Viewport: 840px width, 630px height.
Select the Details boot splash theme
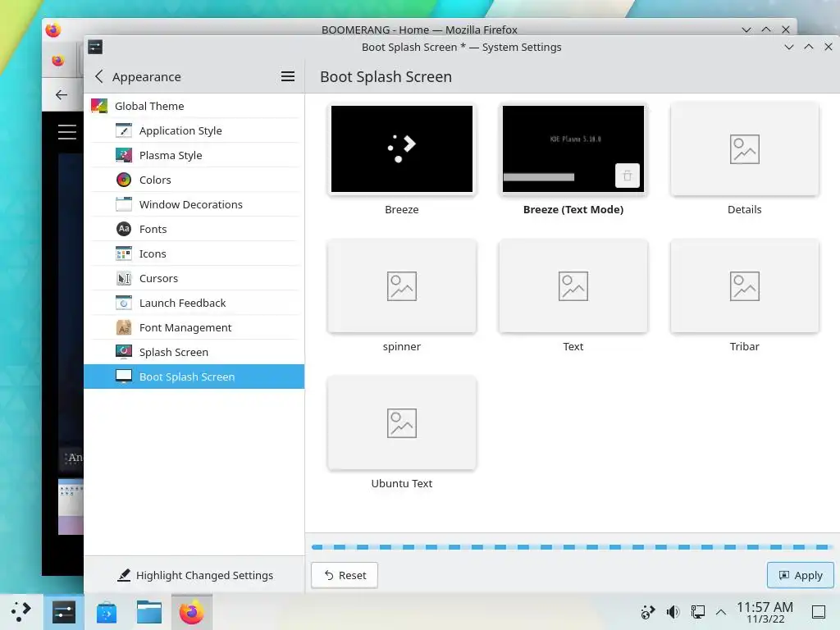(745, 149)
